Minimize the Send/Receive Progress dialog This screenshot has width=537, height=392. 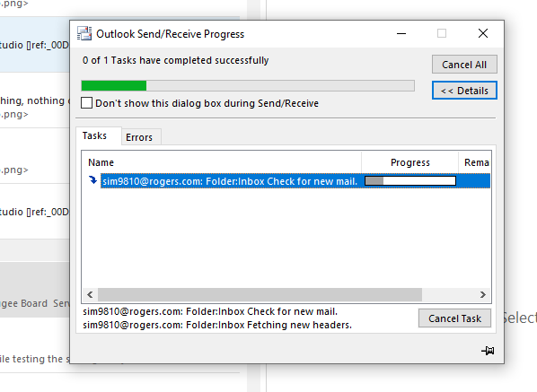[x=401, y=33]
